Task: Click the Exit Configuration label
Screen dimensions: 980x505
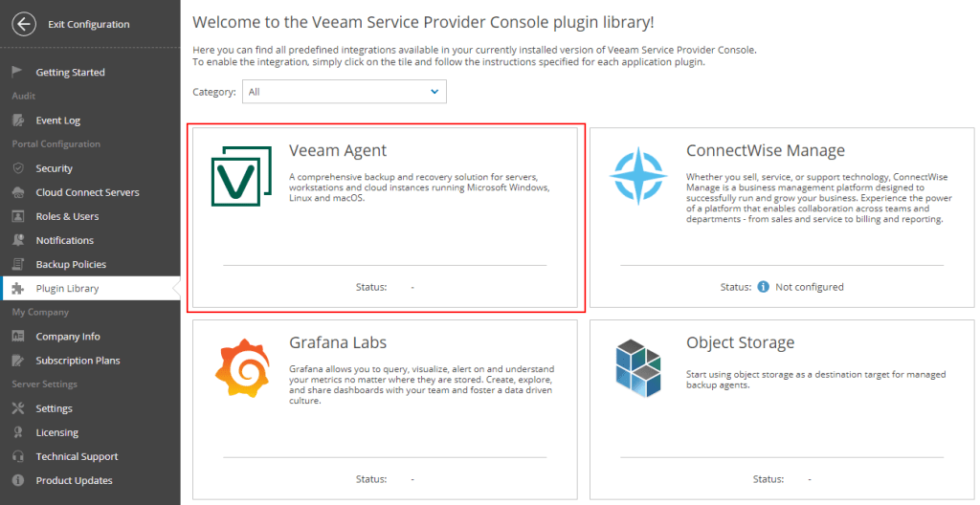Action: (88, 24)
